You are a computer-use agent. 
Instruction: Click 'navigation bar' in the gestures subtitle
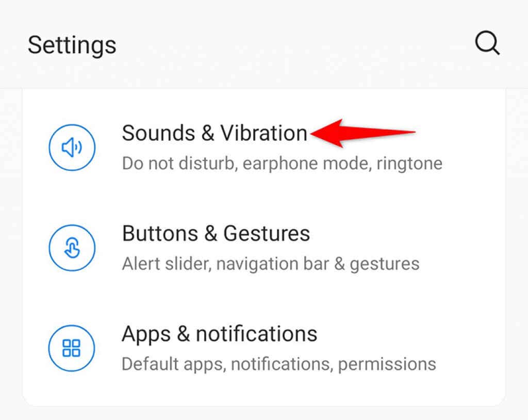click(273, 264)
